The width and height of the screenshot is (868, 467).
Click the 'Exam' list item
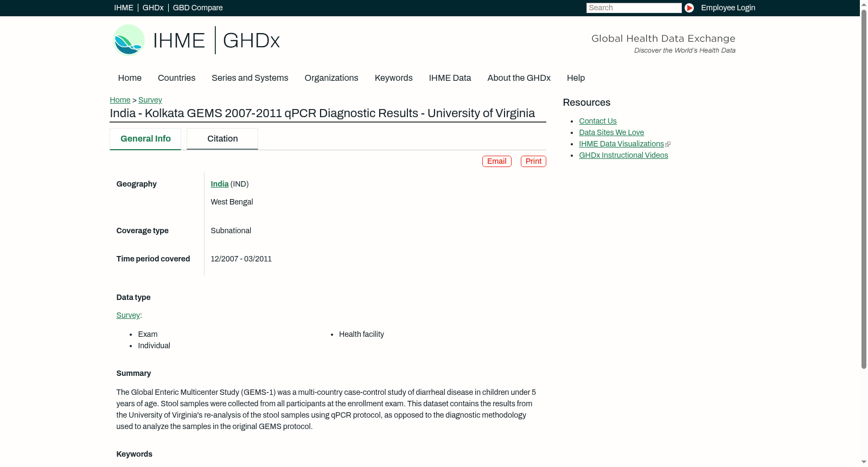click(x=148, y=335)
